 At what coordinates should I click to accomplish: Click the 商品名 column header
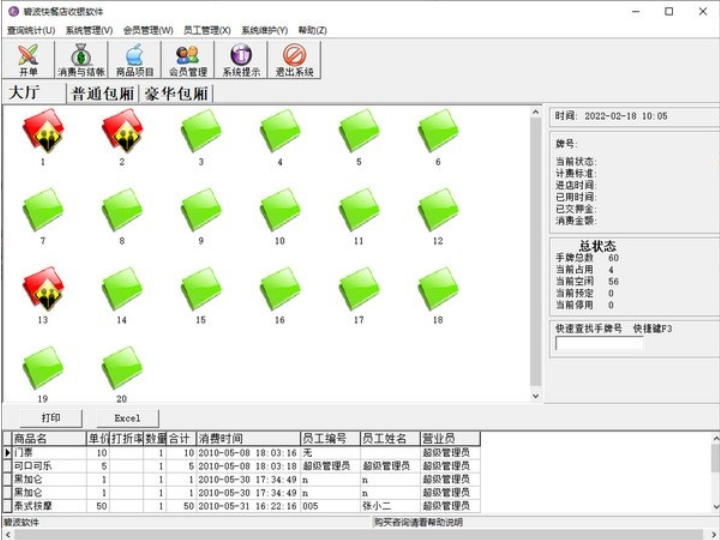49,439
